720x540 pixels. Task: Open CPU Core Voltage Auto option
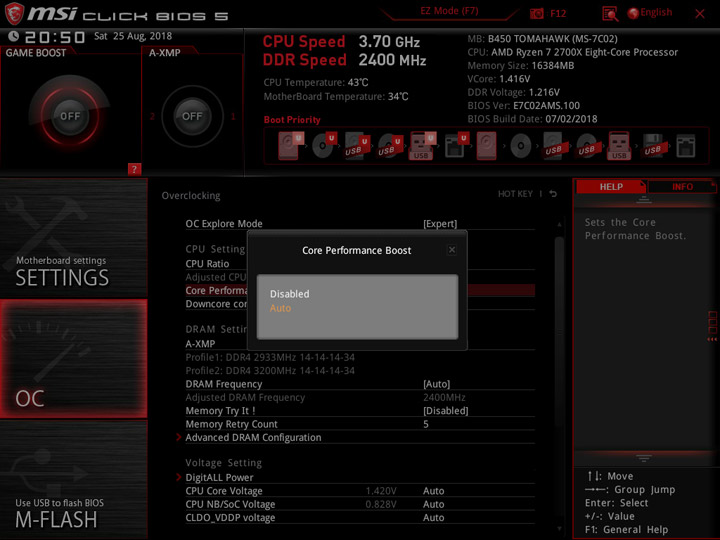tap(433, 491)
